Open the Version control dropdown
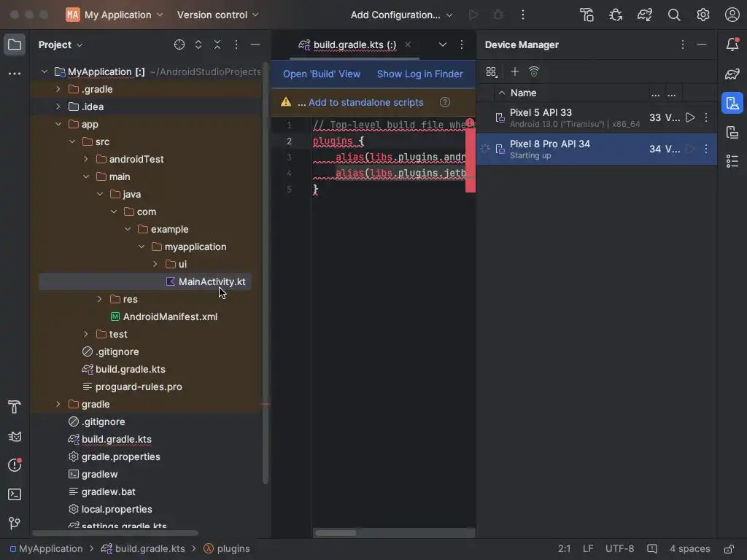The height and width of the screenshot is (560, 747). click(x=217, y=15)
